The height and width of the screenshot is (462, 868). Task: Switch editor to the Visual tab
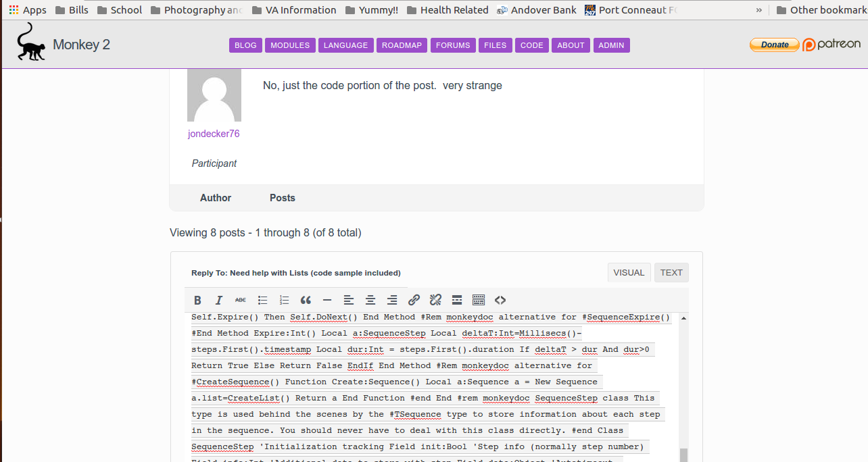(x=629, y=273)
